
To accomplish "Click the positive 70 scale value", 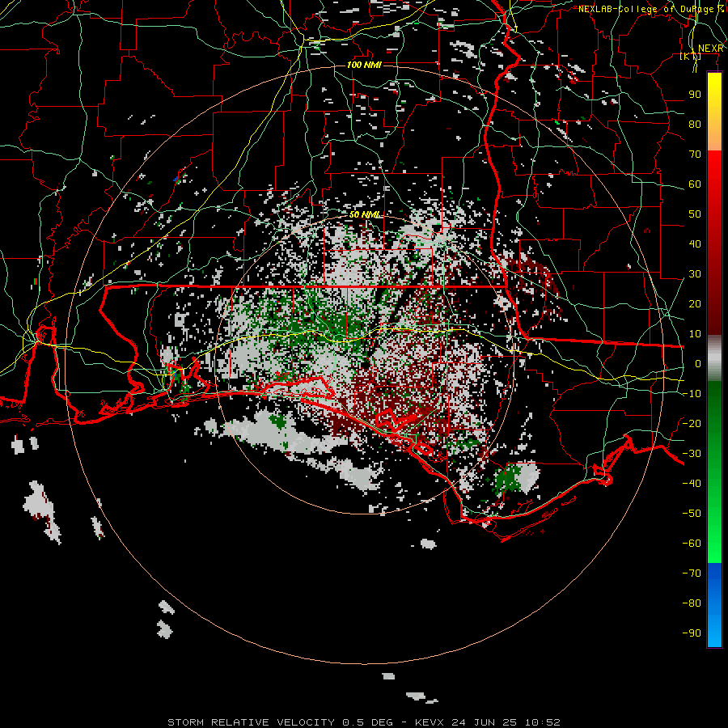I will tap(695, 154).
